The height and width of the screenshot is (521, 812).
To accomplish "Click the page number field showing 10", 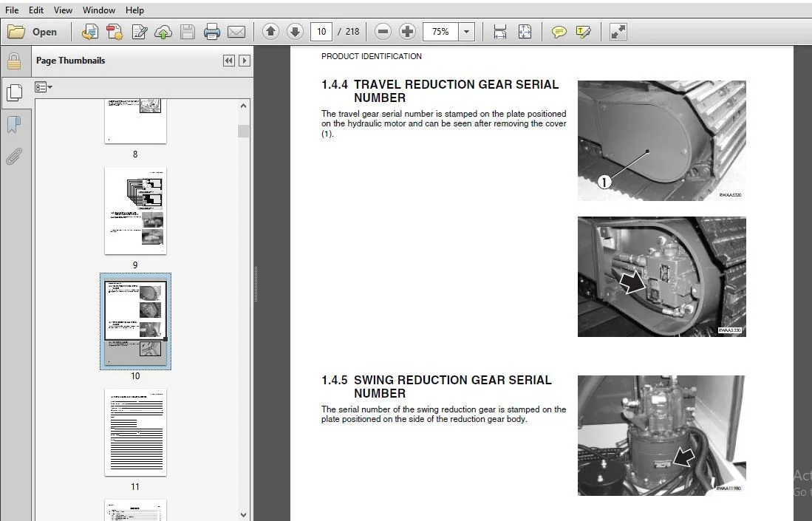I will (321, 32).
